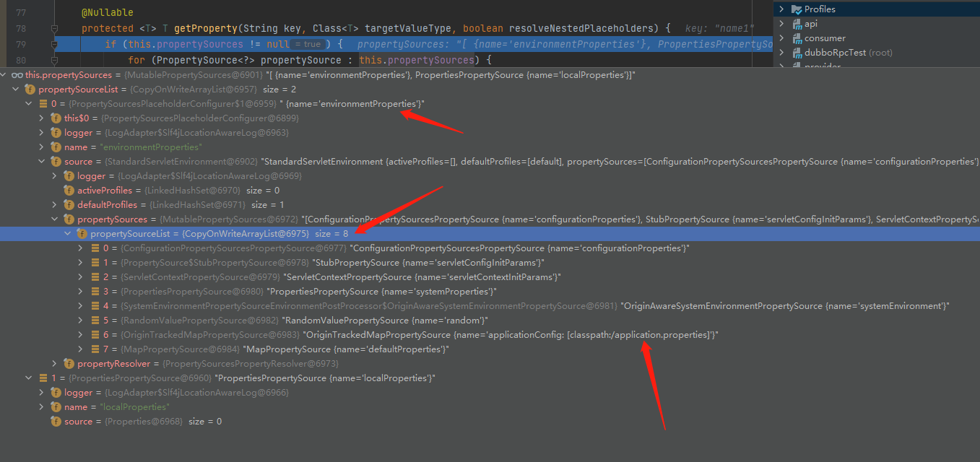Expand logger LogAdapter@6963 node
This screenshot has width=980, height=462.
(x=43, y=133)
